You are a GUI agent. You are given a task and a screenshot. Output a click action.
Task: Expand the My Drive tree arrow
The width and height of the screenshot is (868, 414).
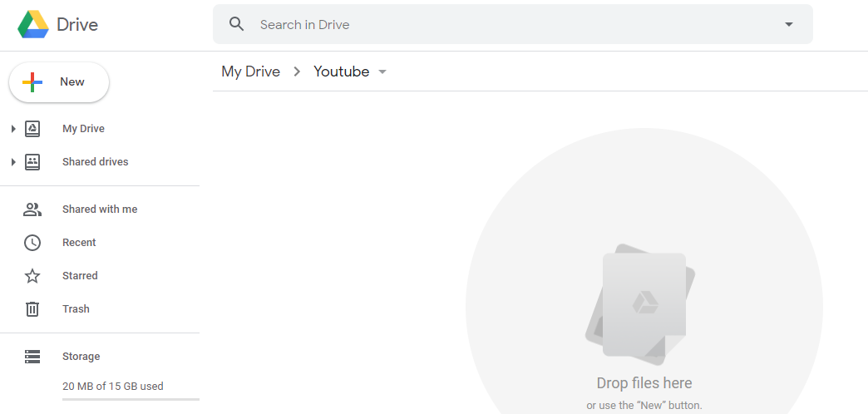point(13,129)
